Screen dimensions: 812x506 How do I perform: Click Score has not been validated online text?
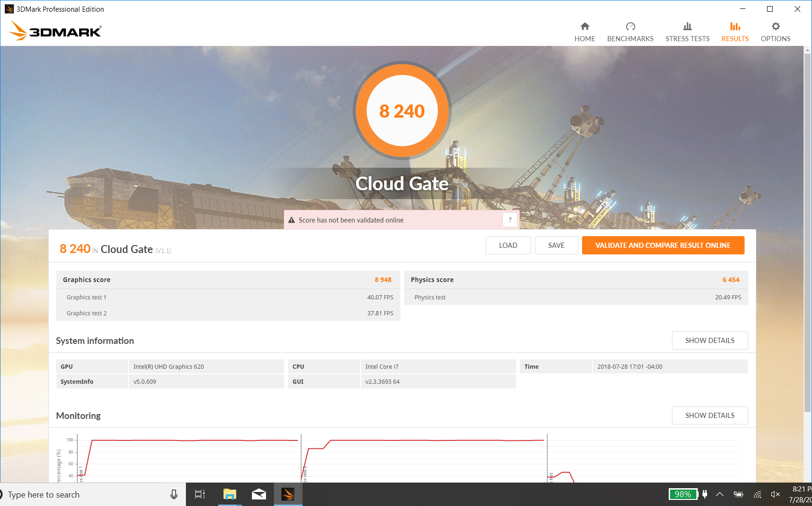click(x=351, y=220)
